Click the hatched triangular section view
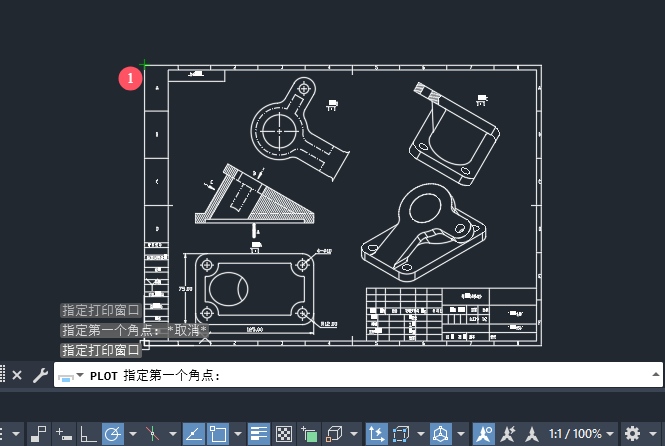 [254, 195]
